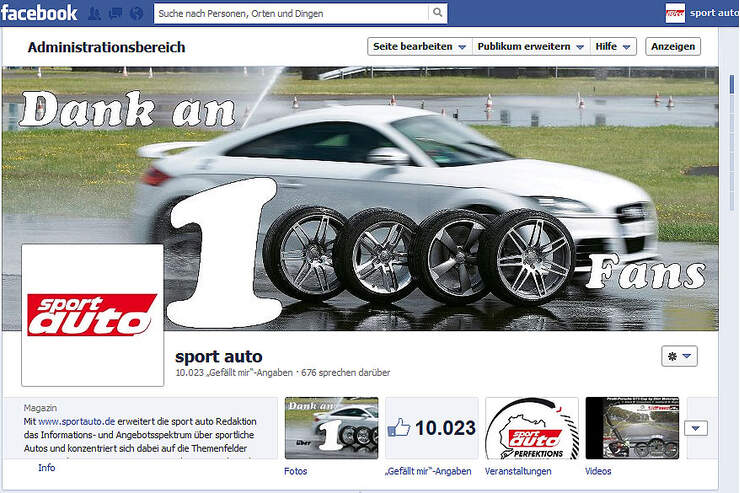Open the 676 sprechen darüber link
Image resolution: width=740 pixels, height=493 pixels.
click(x=345, y=373)
